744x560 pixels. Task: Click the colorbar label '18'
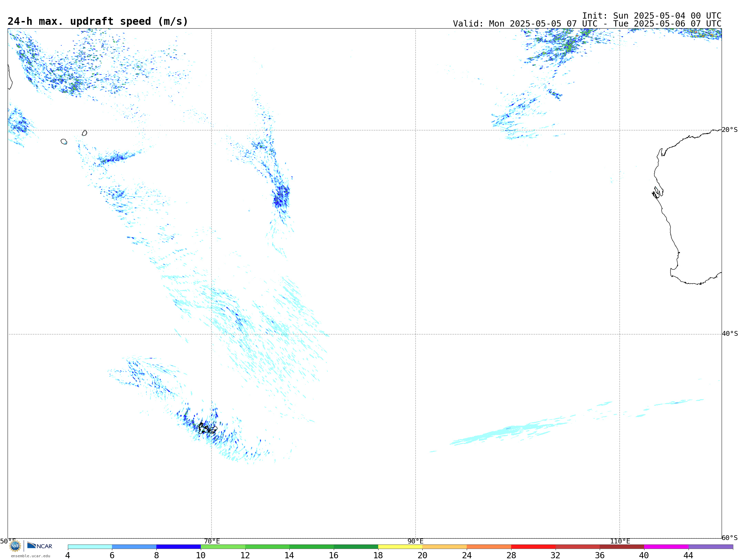pos(378,555)
